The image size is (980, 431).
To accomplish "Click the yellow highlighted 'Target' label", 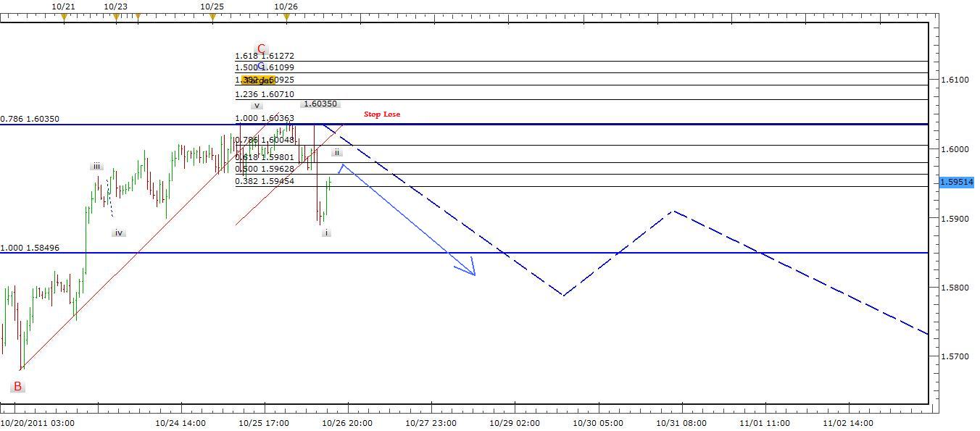I will 257,80.
